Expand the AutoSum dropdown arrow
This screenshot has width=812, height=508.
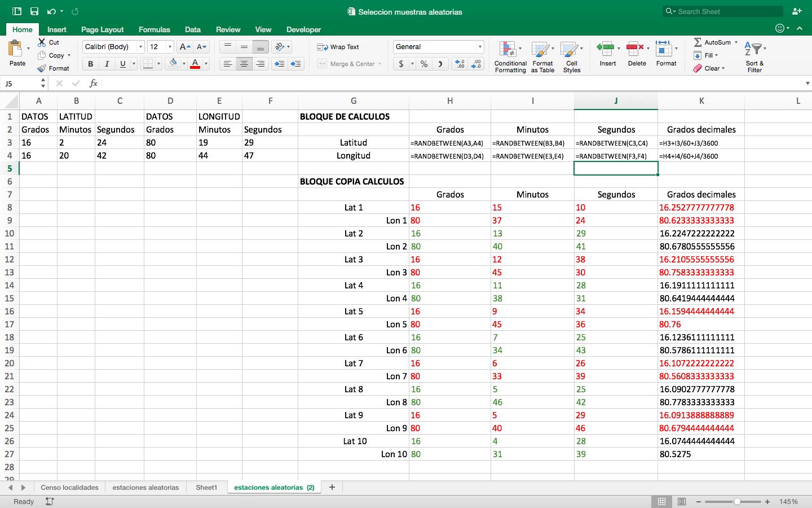(x=736, y=42)
